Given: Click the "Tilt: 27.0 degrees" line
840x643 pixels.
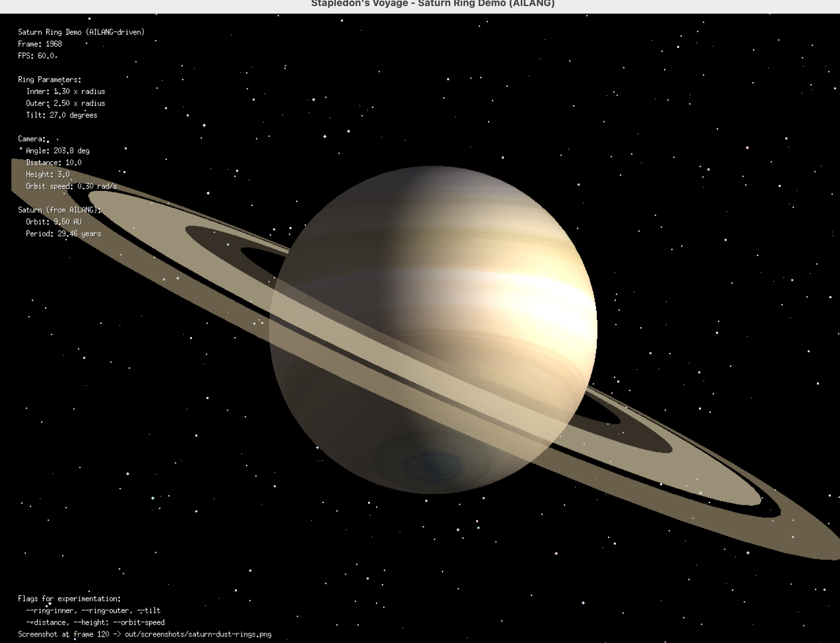Looking at the screenshot, I should 62,115.
